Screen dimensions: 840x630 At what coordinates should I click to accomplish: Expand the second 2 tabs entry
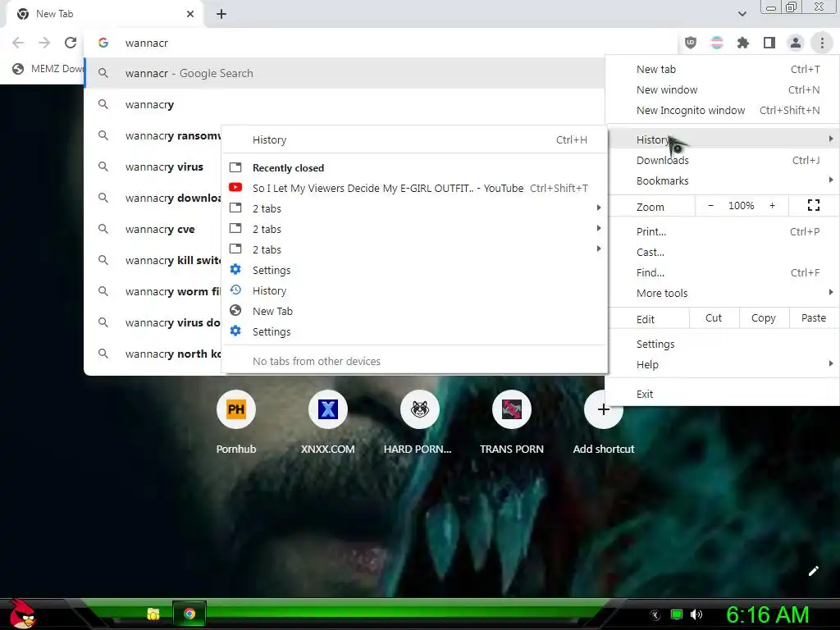point(414,229)
